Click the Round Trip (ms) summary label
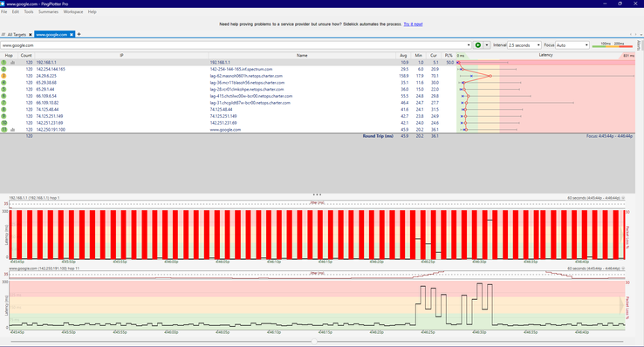 click(x=378, y=136)
